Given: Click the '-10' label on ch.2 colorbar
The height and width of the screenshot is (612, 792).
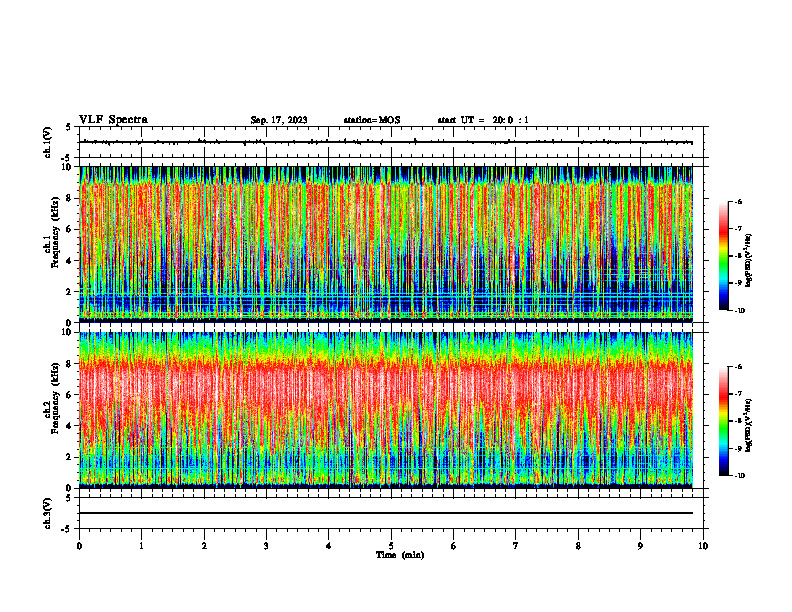Looking at the screenshot, I should (x=739, y=476).
